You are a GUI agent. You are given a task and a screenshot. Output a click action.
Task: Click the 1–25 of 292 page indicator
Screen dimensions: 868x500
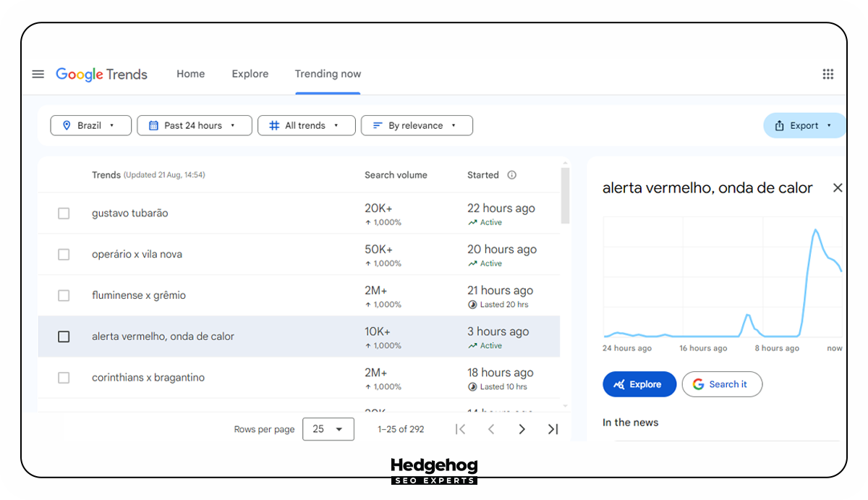click(401, 429)
